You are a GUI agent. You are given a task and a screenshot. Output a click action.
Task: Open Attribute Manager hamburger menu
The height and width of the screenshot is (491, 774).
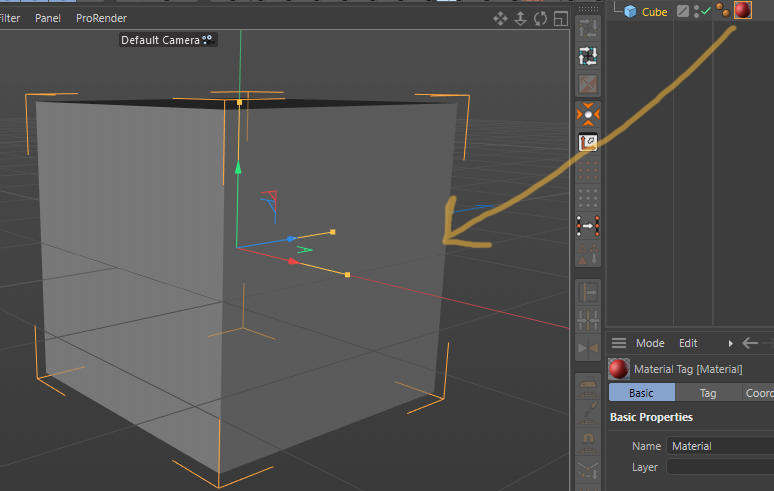(619, 343)
